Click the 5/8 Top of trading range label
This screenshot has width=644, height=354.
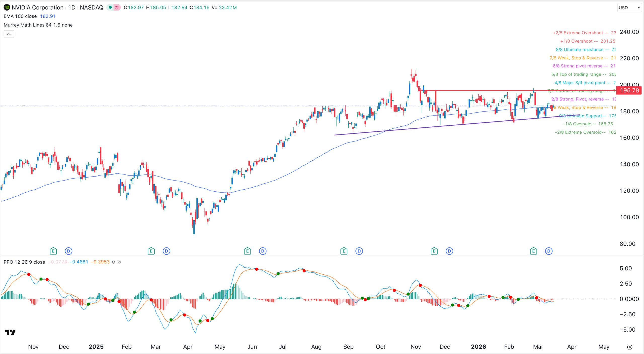click(x=583, y=75)
